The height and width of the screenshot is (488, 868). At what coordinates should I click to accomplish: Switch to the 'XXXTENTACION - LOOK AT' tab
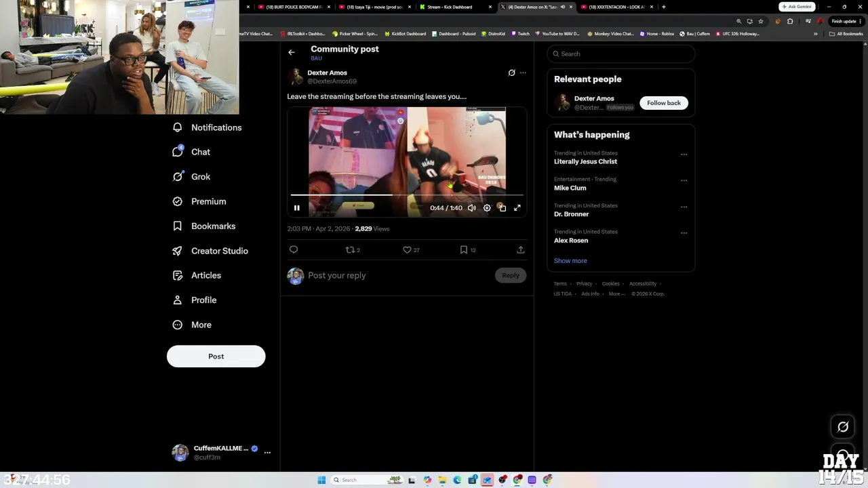pyautogui.click(x=616, y=7)
